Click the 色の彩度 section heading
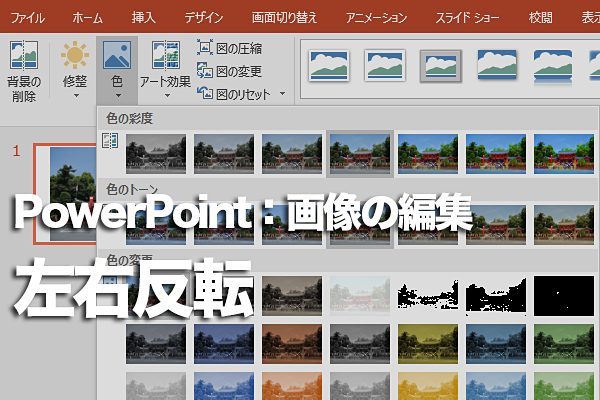Viewport: 600px width, 400px height. (129, 118)
